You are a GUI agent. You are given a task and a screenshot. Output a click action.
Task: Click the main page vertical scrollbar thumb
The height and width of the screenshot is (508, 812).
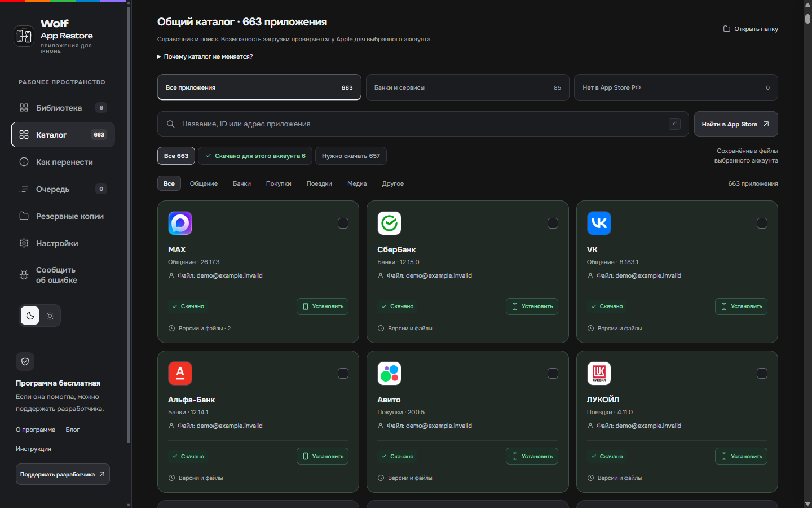click(x=807, y=19)
